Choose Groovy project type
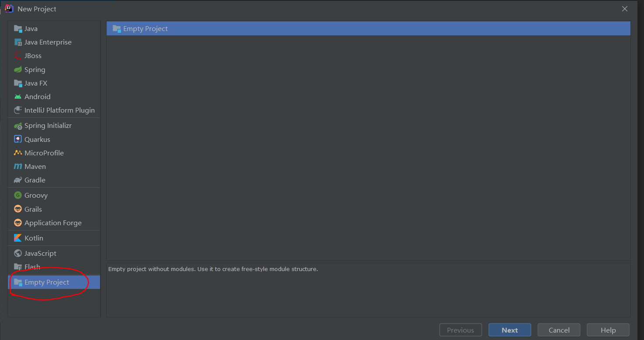 tap(54, 196)
